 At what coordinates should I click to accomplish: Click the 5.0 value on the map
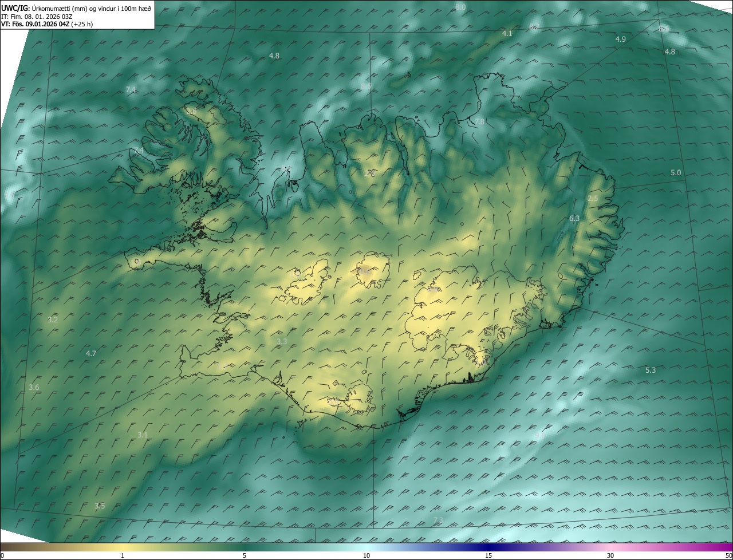pos(676,173)
